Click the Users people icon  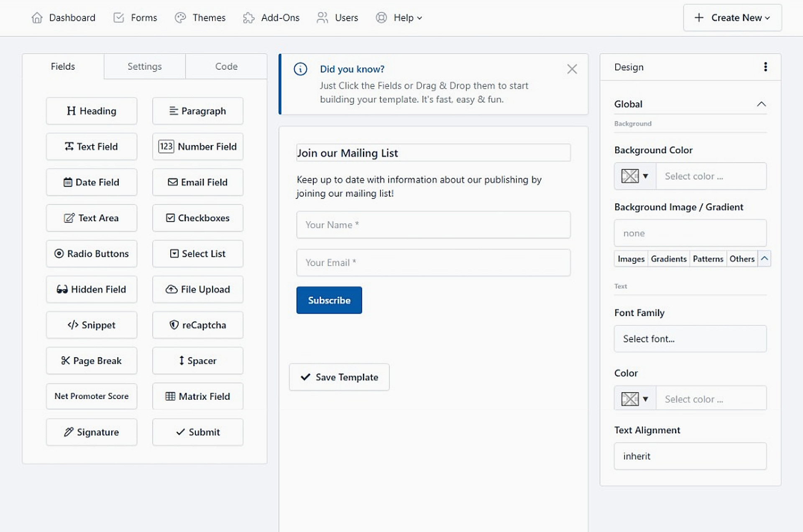(x=322, y=18)
